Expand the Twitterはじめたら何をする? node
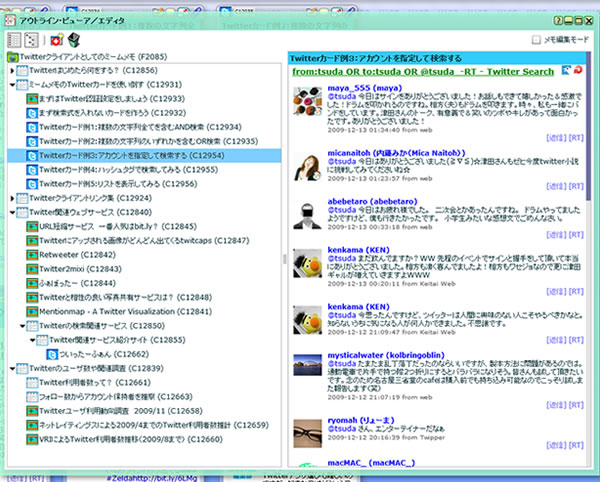Viewport: 600px width, 482px height. click(x=10, y=72)
